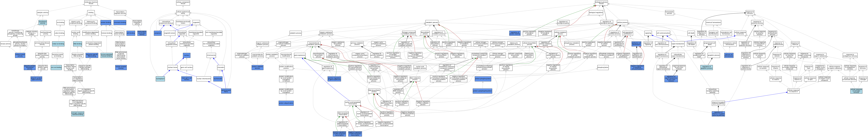Select the nucleic acid-templated transcription node

353,103
